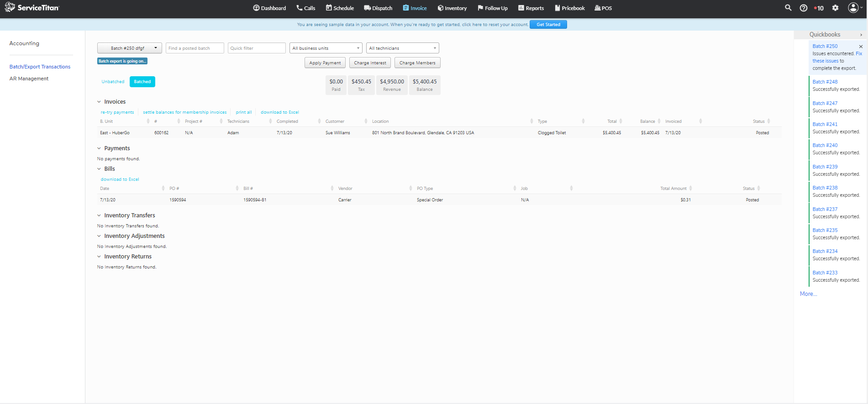Sort invoices by Total column
The image size is (868, 405).
pos(621,121)
